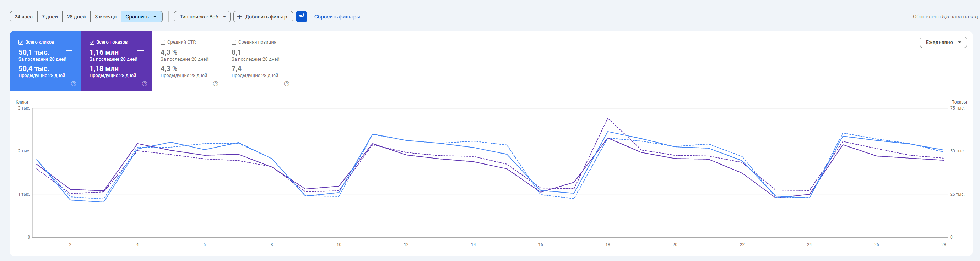Image resolution: width=980 pixels, height=261 pixels.
Task: Open the Тип поиска: Веб dropdown
Action: (202, 17)
